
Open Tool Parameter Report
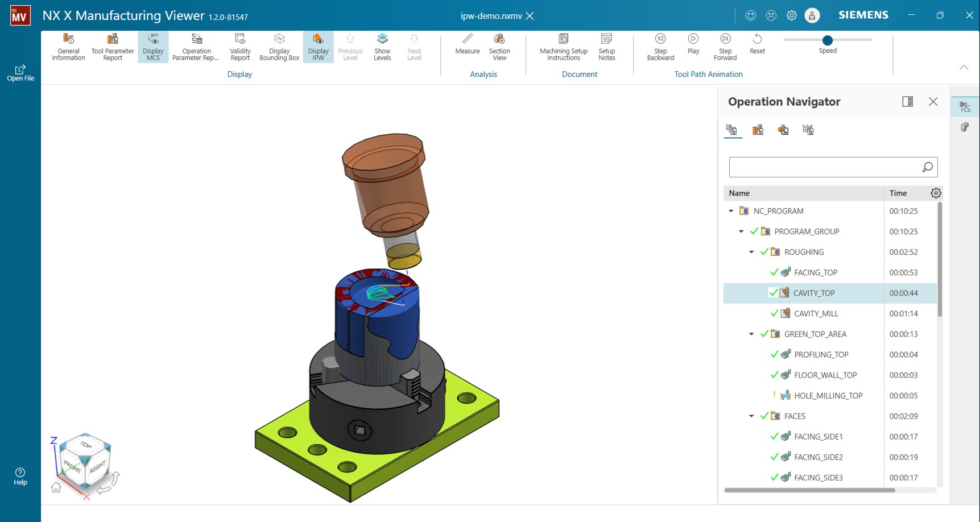point(113,47)
